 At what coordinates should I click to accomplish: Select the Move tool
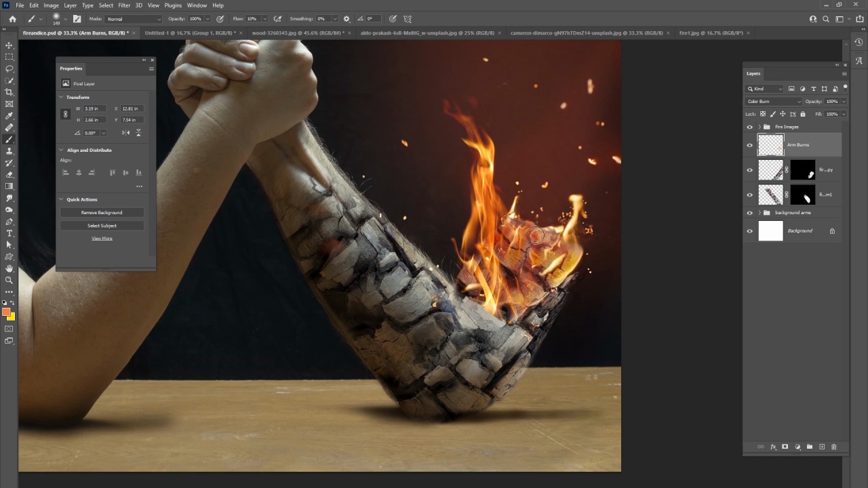pos(9,45)
